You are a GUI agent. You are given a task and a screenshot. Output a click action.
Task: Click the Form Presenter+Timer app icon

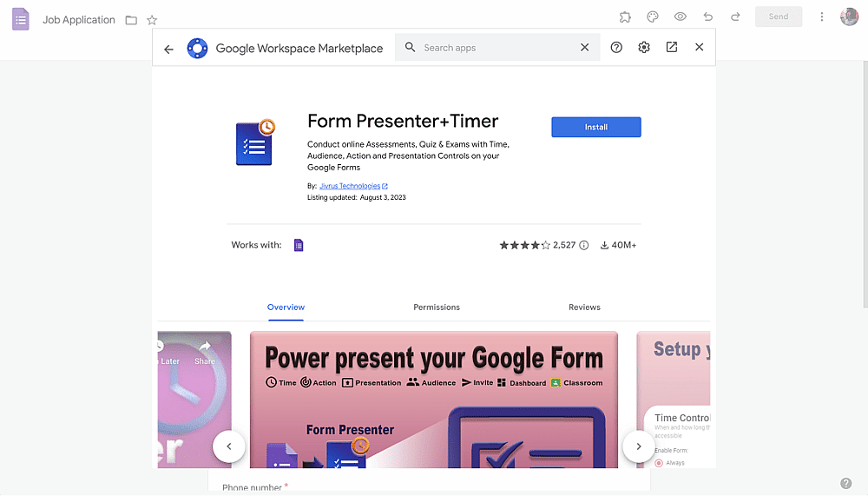pos(255,142)
